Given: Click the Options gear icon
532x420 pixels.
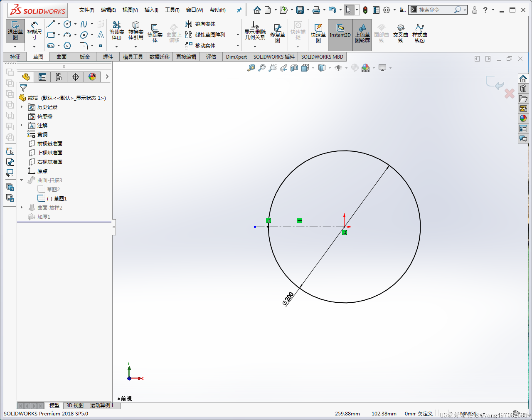Looking at the screenshot, I should coord(387,10).
